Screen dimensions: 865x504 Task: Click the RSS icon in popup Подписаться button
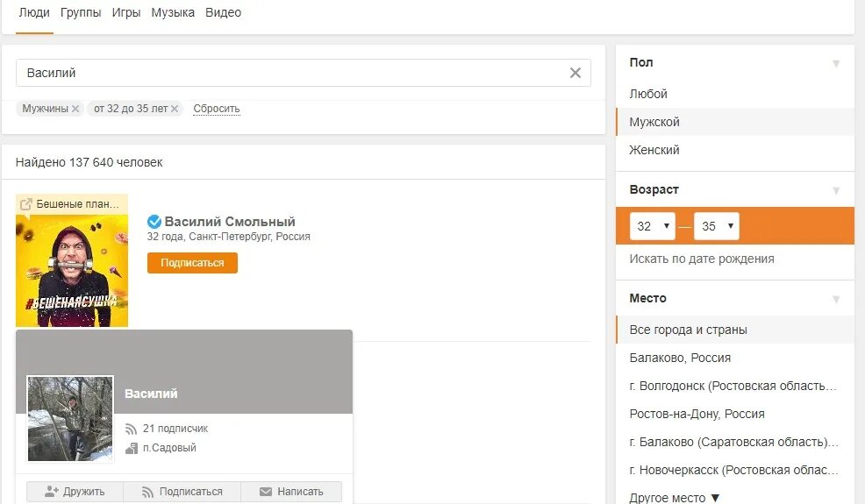click(x=147, y=492)
